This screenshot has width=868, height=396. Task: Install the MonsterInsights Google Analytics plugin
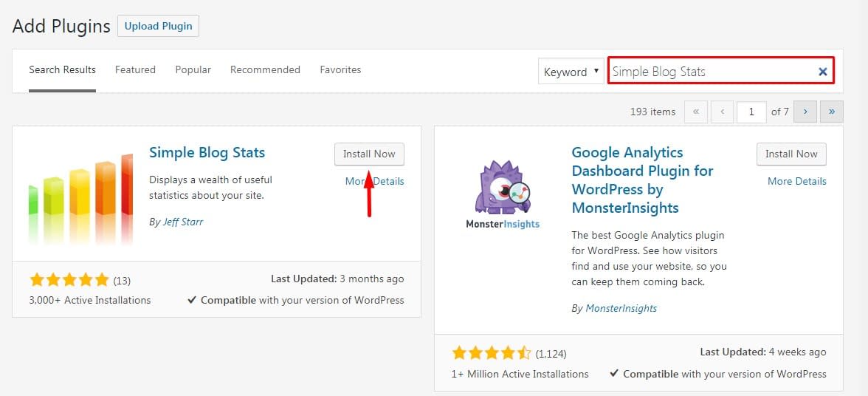pos(791,154)
